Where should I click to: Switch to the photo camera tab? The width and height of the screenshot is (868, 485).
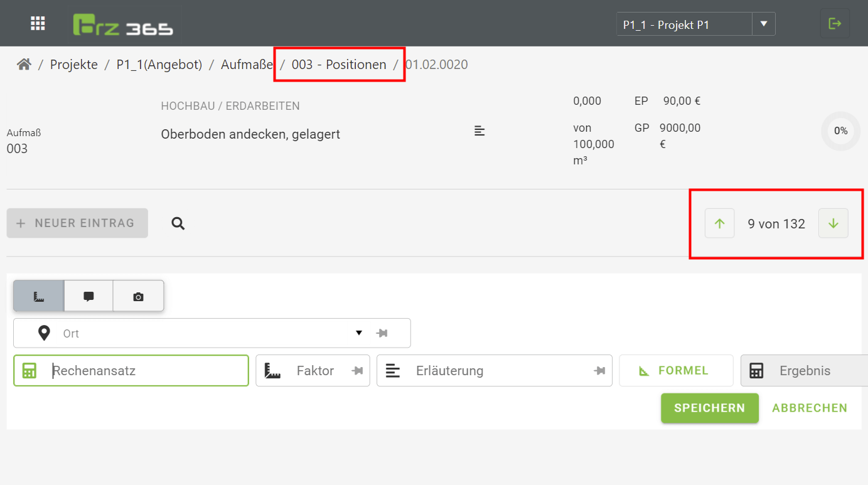(138, 296)
